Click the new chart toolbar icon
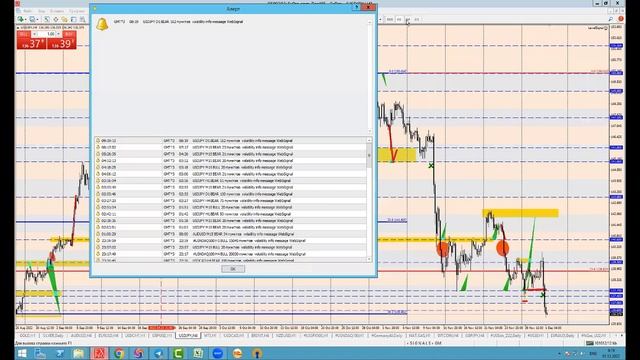 (x=21, y=19)
